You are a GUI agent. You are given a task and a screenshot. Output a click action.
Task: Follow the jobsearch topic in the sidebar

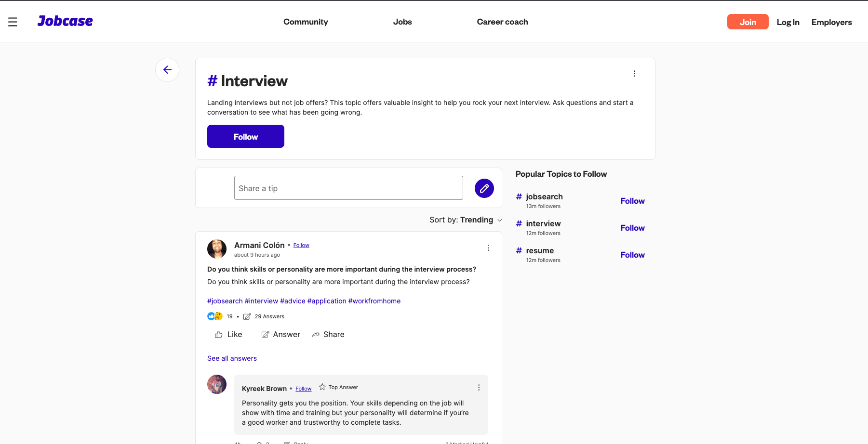tap(632, 201)
